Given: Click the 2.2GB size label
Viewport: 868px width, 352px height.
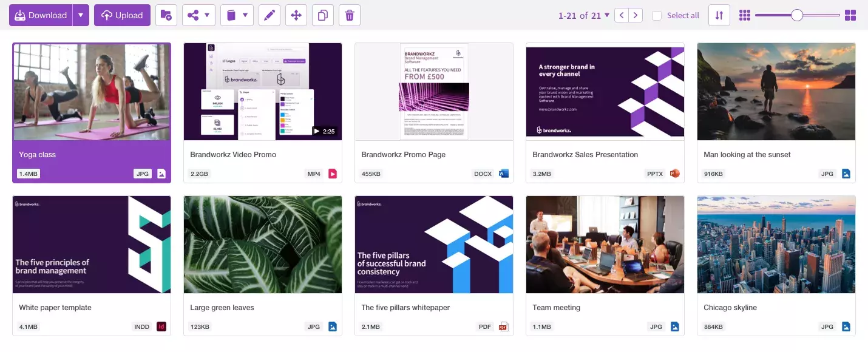Looking at the screenshot, I should point(198,174).
